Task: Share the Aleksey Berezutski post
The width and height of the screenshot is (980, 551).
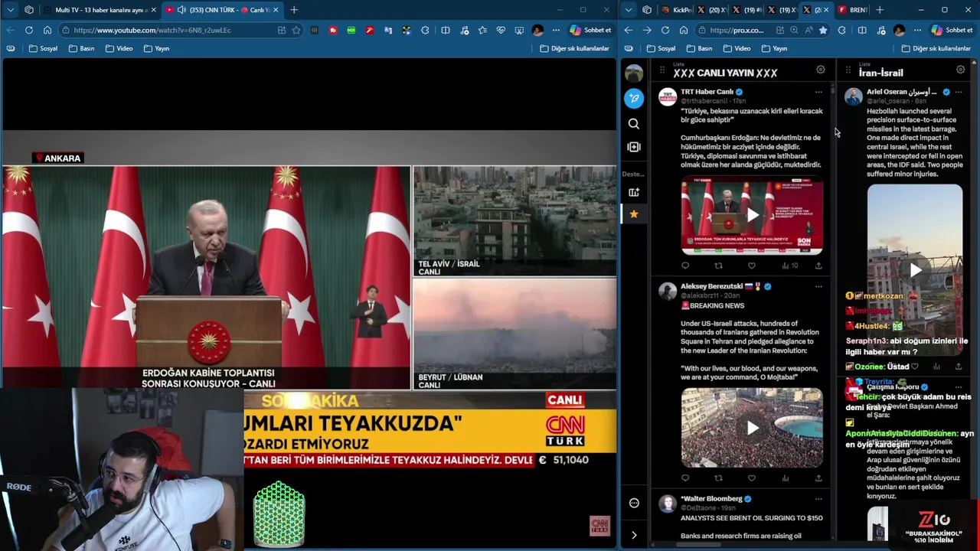Action: click(x=818, y=478)
